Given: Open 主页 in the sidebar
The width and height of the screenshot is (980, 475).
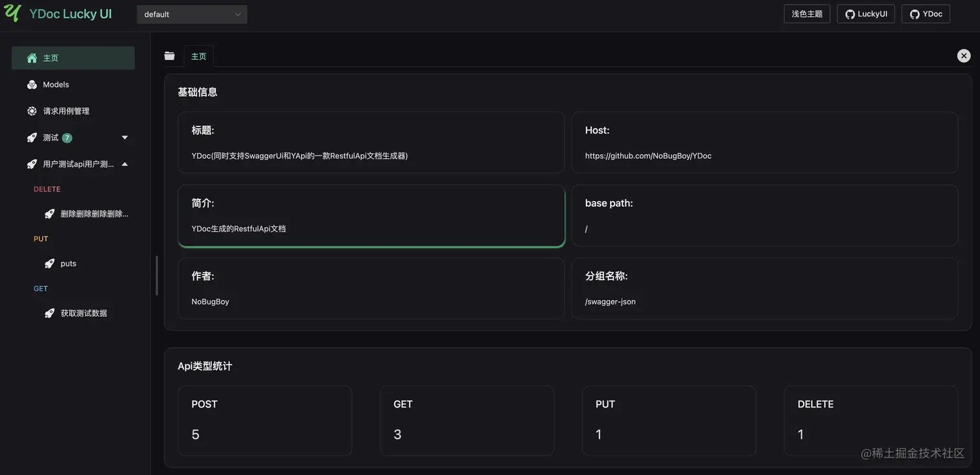Looking at the screenshot, I should (73, 58).
